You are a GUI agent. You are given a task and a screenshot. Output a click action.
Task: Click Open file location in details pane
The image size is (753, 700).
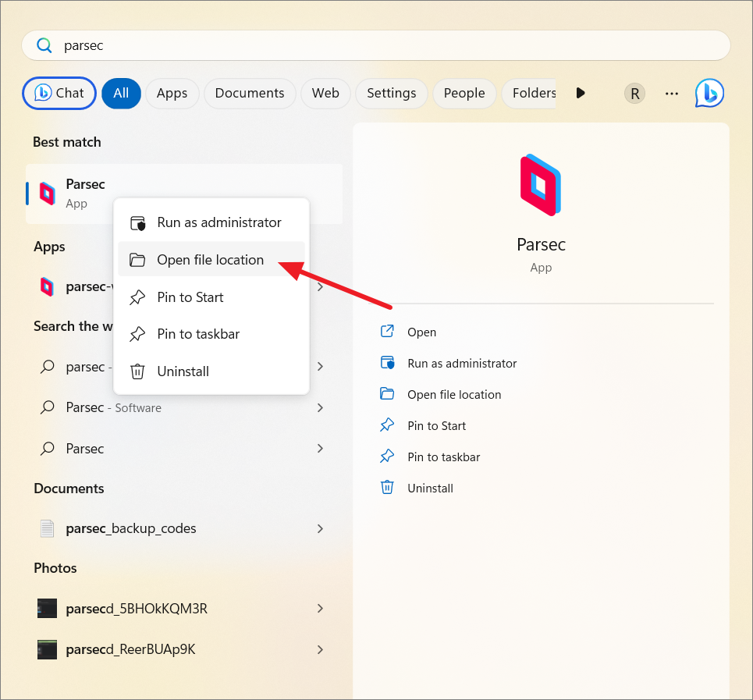coord(454,395)
